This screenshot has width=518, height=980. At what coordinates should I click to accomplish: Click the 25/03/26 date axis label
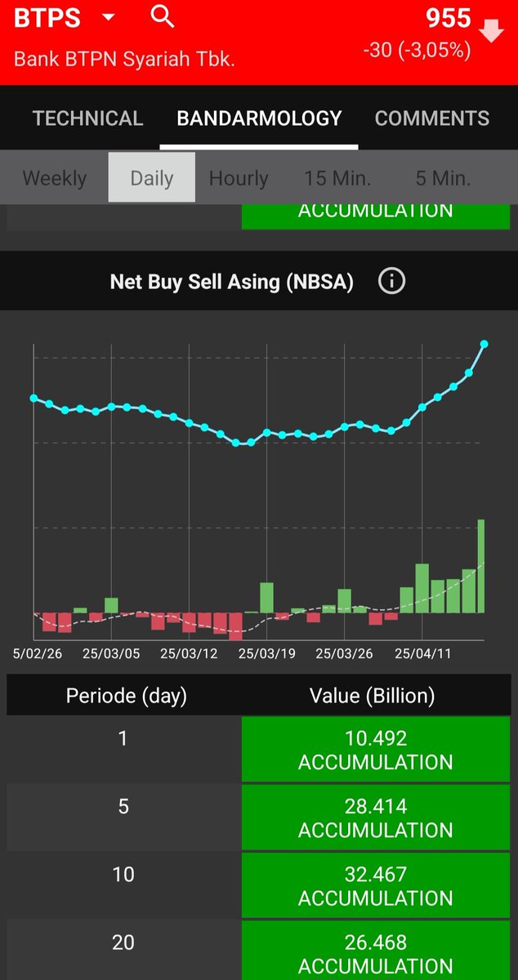(344, 653)
